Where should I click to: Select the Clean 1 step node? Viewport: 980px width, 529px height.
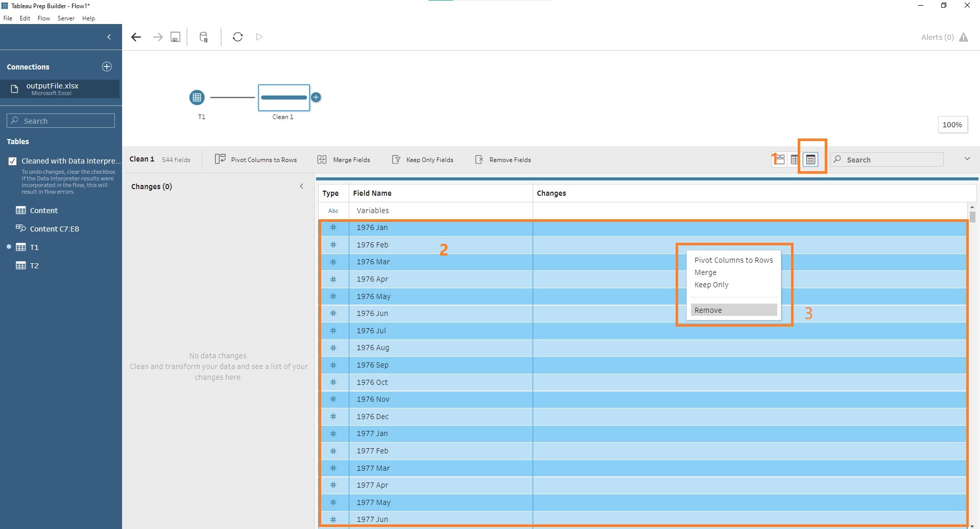(284, 98)
